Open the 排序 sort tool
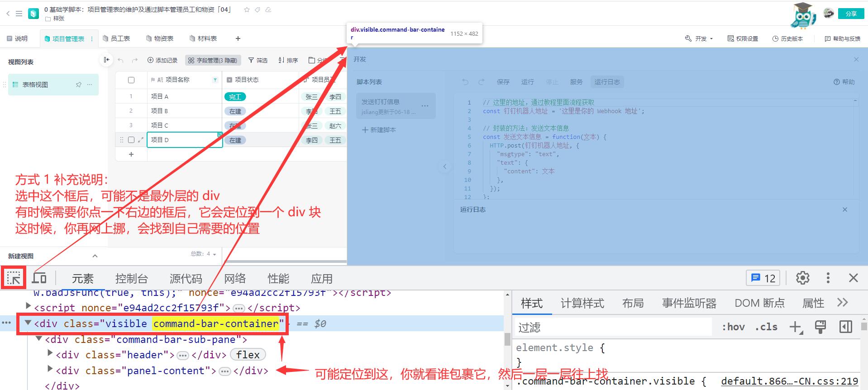This screenshot has width=868, height=390. click(x=288, y=60)
